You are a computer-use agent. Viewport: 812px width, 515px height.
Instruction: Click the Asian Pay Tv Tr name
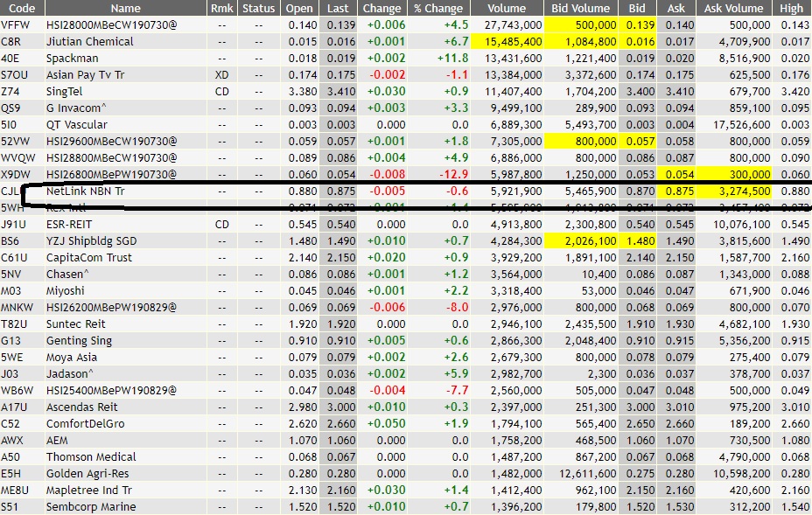point(86,74)
